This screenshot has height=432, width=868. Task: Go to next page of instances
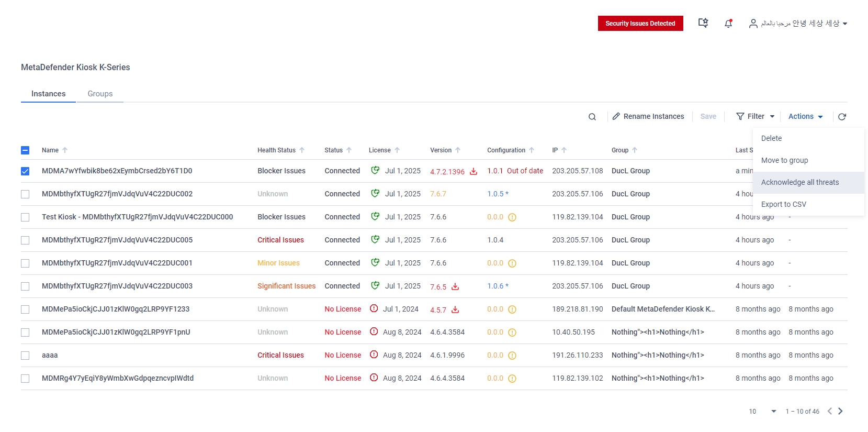point(840,411)
